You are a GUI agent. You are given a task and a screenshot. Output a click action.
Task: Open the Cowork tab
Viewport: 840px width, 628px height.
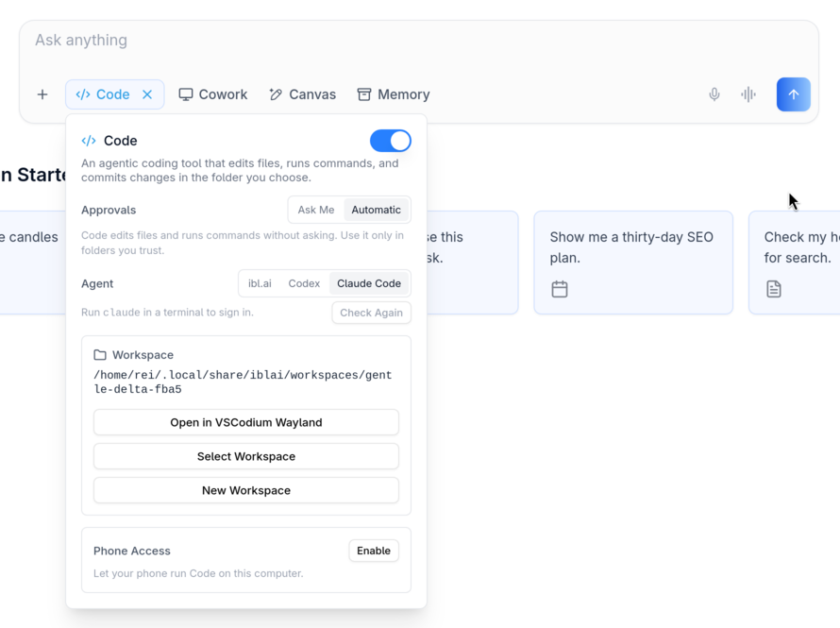(x=213, y=94)
